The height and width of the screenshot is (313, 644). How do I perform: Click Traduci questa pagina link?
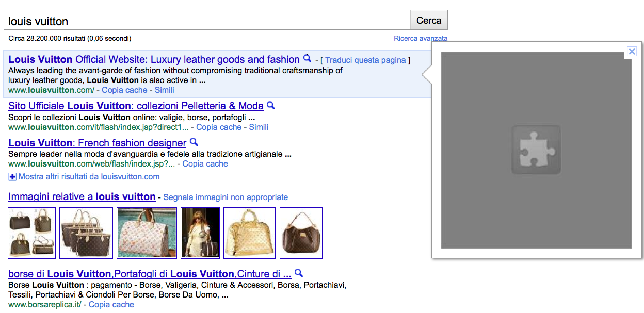pos(365,60)
